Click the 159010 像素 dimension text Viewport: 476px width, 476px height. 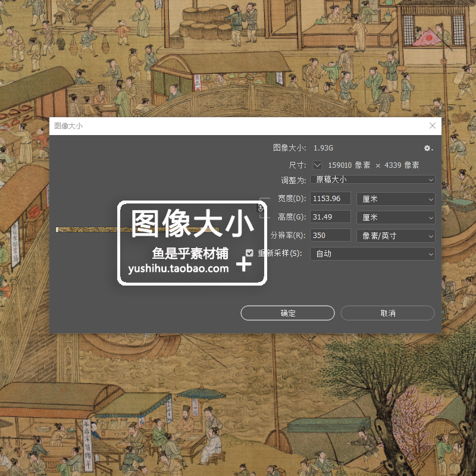349,165
